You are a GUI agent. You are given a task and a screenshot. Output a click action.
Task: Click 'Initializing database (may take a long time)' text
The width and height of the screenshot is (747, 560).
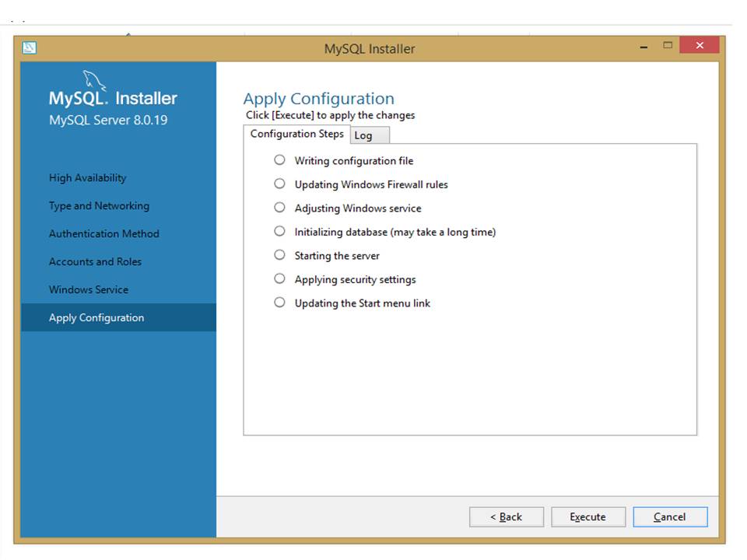395,233
